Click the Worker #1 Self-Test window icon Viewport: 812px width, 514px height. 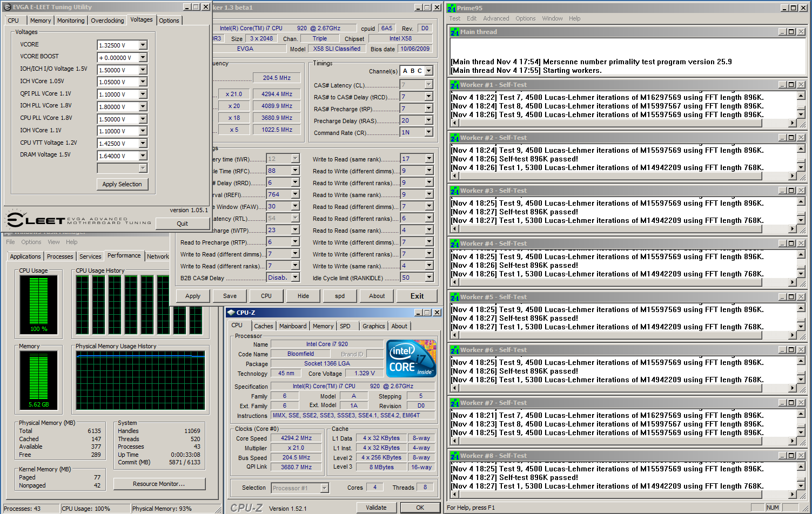[454, 85]
